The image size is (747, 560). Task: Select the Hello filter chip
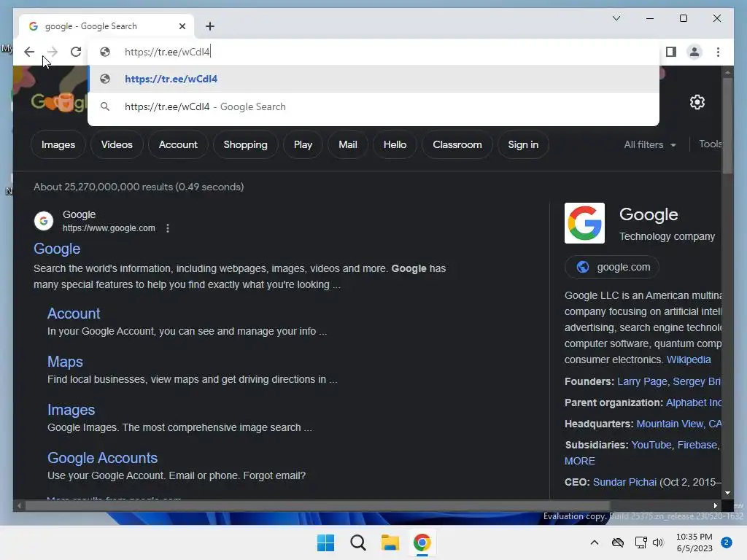tap(395, 145)
